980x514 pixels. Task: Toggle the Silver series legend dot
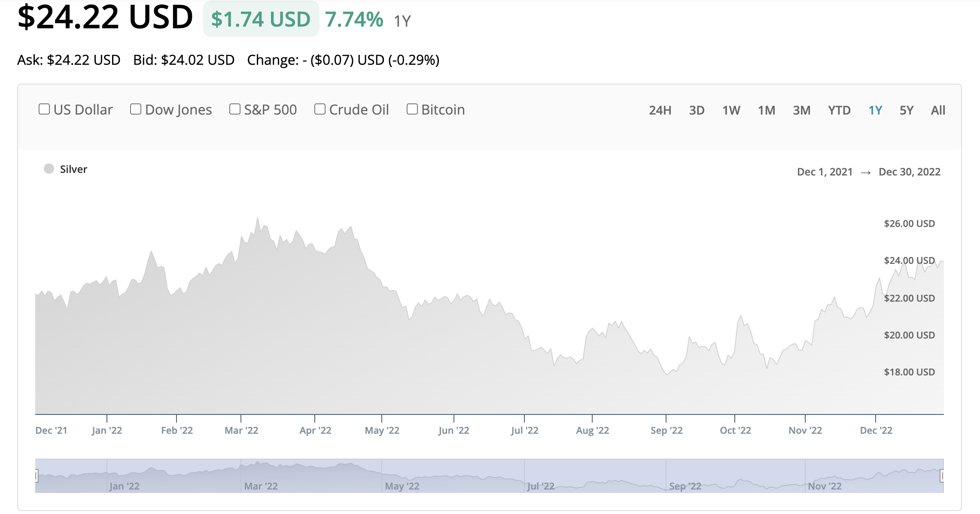click(x=49, y=169)
